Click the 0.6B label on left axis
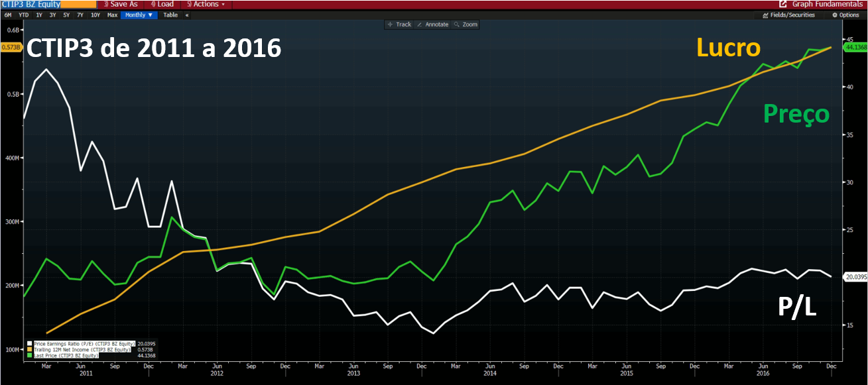868x385 pixels. coord(13,30)
